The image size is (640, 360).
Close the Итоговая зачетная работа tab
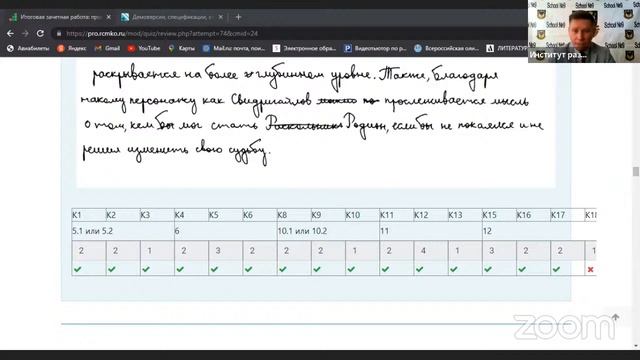109,17
